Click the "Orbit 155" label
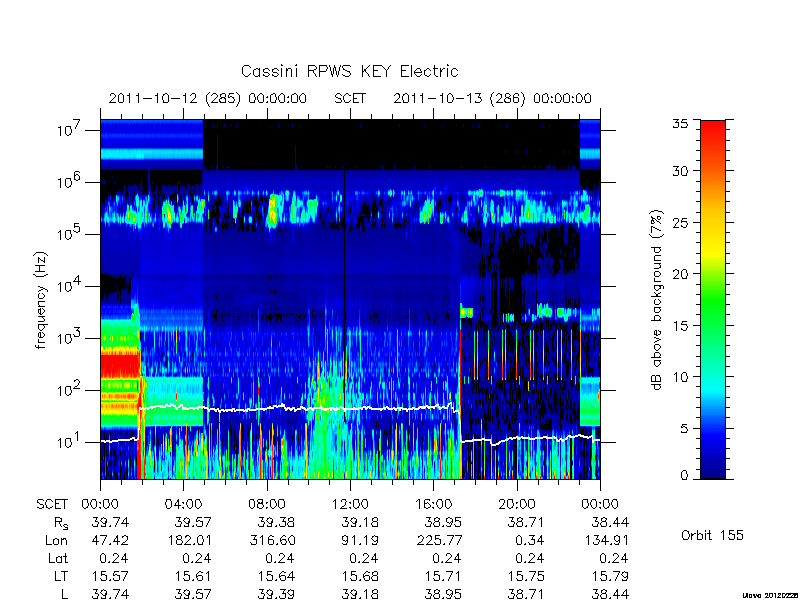800x600 pixels. [712, 535]
